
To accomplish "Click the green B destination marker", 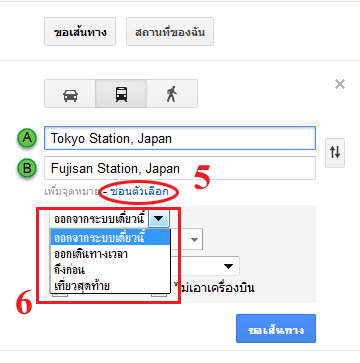I will 27,168.
